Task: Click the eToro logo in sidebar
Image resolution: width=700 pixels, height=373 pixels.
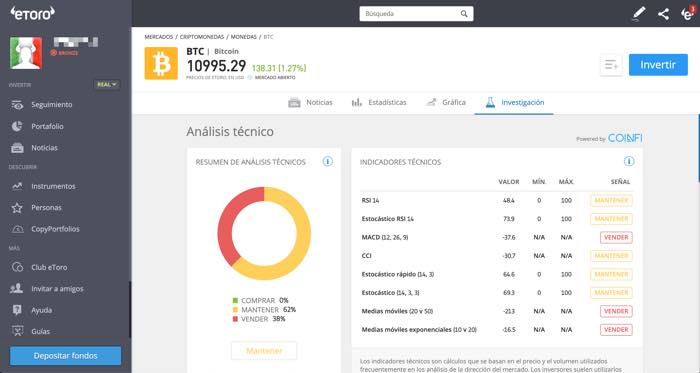Action: [x=33, y=13]
